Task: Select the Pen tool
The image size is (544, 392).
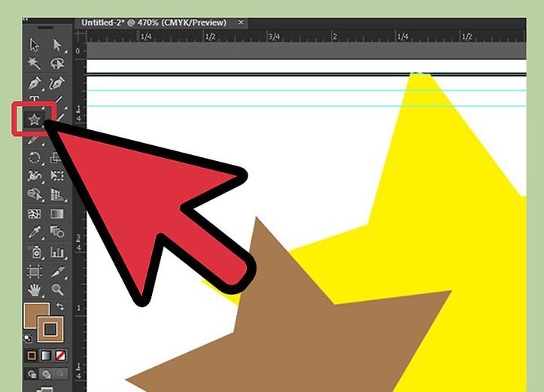Action: (34, 82)
